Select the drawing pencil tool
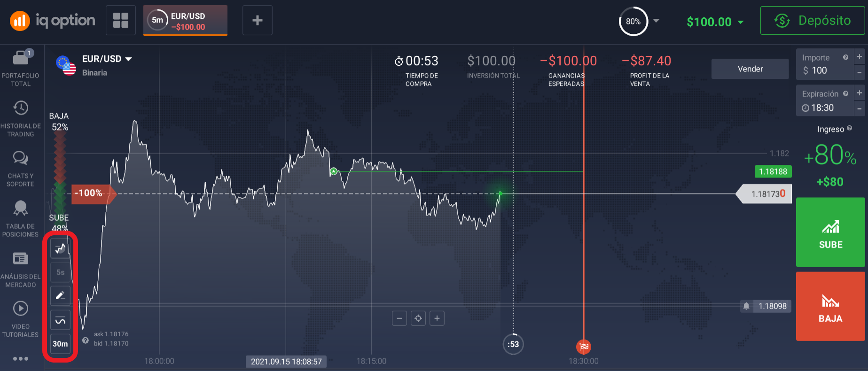This screenshot has width=868, height=371. point(60,296)
